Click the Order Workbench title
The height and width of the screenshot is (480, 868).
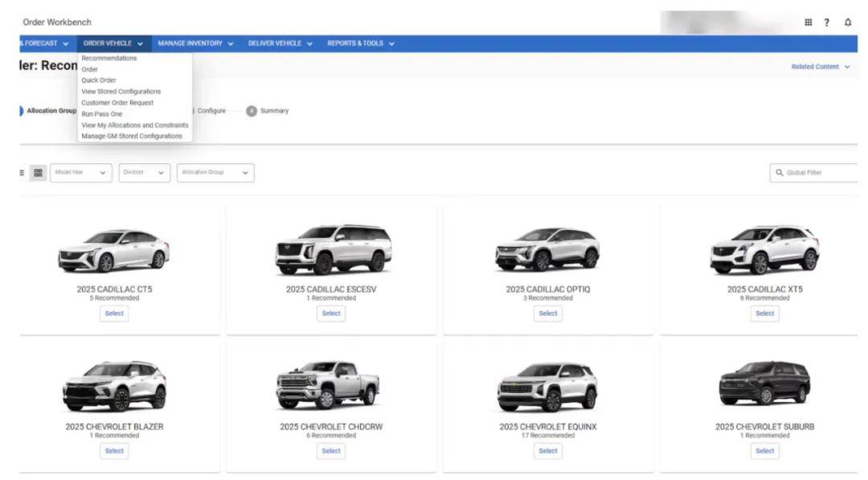(57, 23)
